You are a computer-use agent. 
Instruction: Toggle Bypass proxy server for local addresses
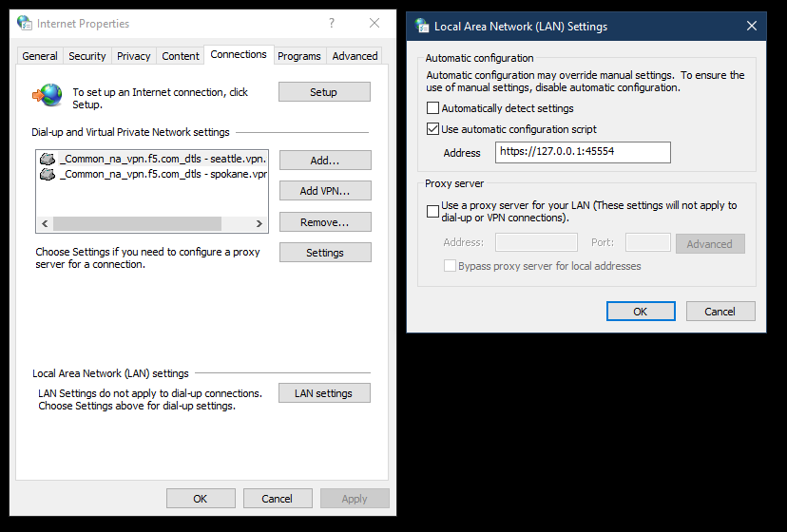tap(450, 265)
